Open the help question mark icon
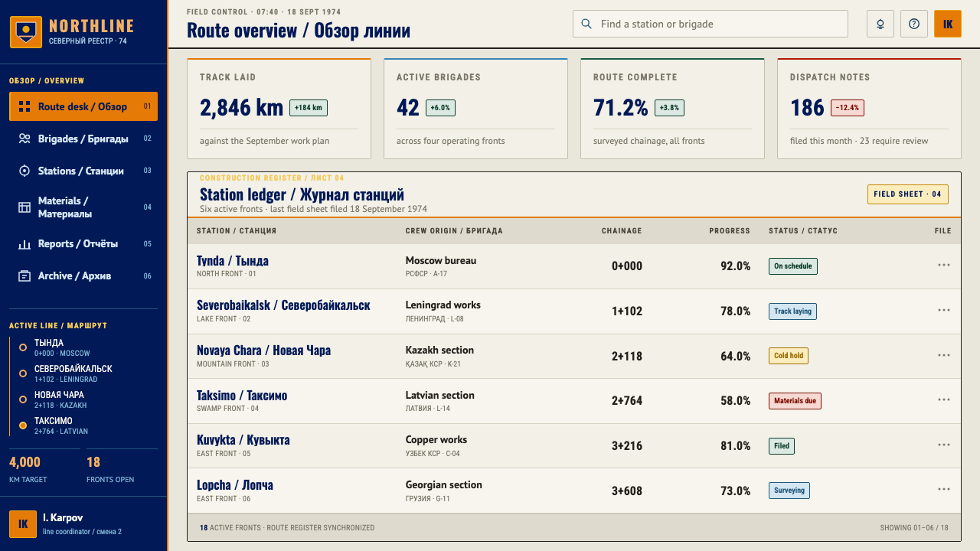Image resolution: width=980 pixels, height=551 pixels. (x=914, y=24)
